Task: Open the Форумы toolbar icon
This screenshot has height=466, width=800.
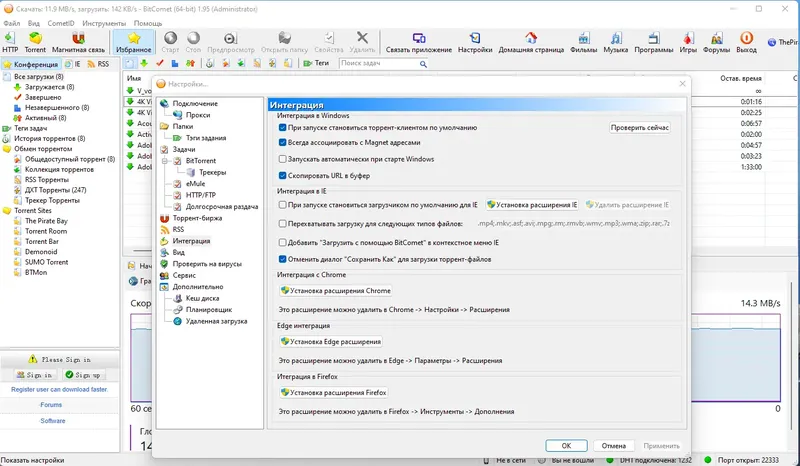Action: pyautogui.click(x=716, y=42)
